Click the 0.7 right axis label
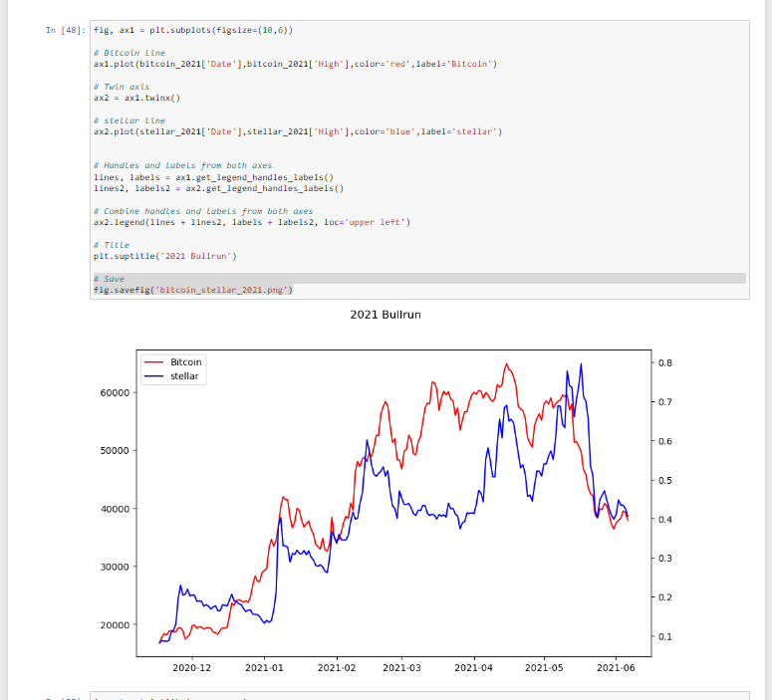Viewport: 772px width, 700px height. [665, 402]
